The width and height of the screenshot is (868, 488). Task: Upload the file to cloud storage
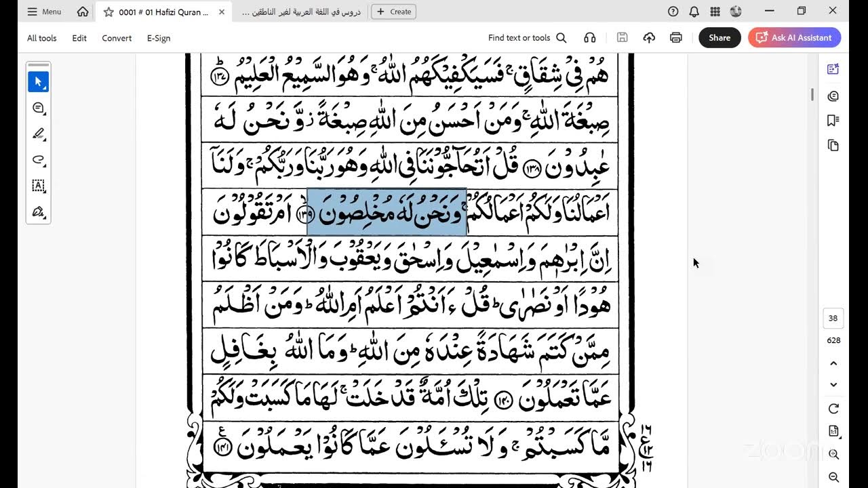[x=649, y=38]
